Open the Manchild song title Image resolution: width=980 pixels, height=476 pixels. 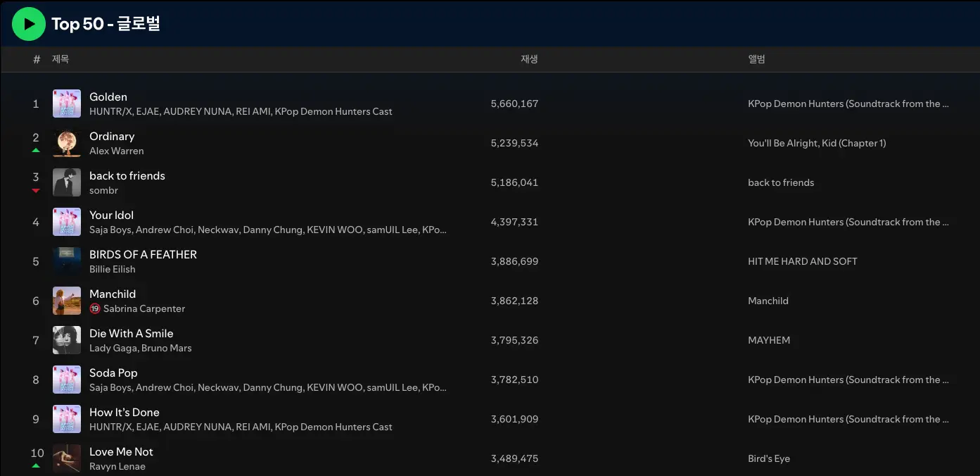coord(113,294)
